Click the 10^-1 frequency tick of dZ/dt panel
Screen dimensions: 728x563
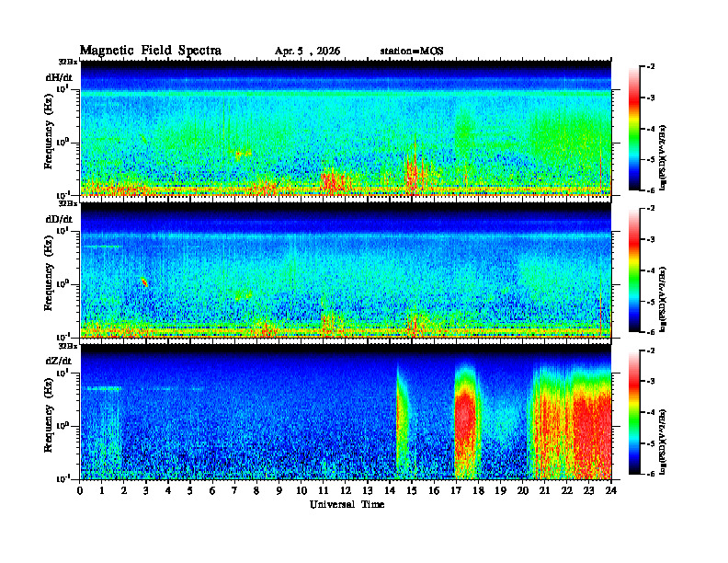pos(63,479)
